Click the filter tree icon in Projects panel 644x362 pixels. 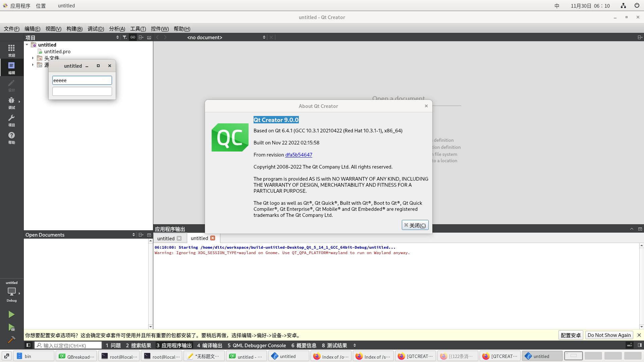coord(125,37)
